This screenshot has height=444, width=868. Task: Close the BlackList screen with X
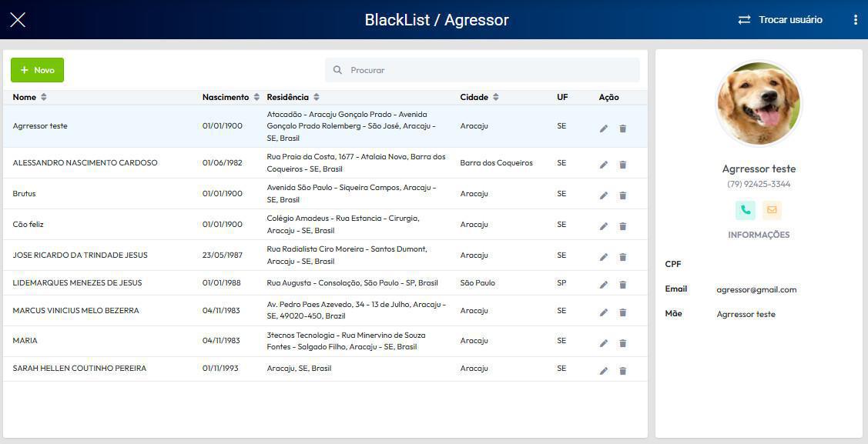18,20
